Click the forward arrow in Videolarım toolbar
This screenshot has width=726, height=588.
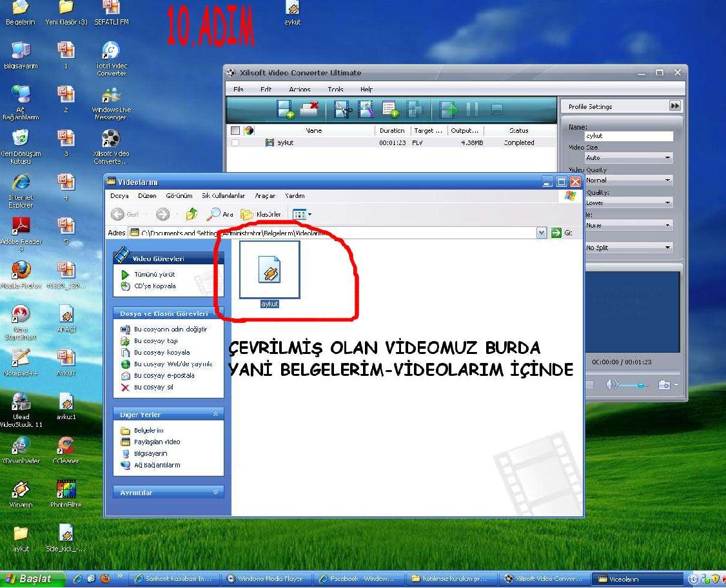tap(162, 214)
